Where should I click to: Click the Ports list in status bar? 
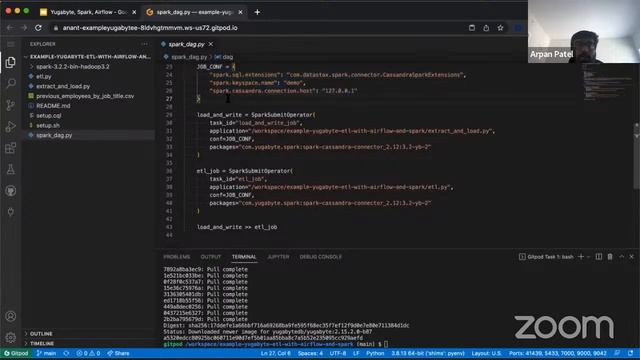pos(558,353)
